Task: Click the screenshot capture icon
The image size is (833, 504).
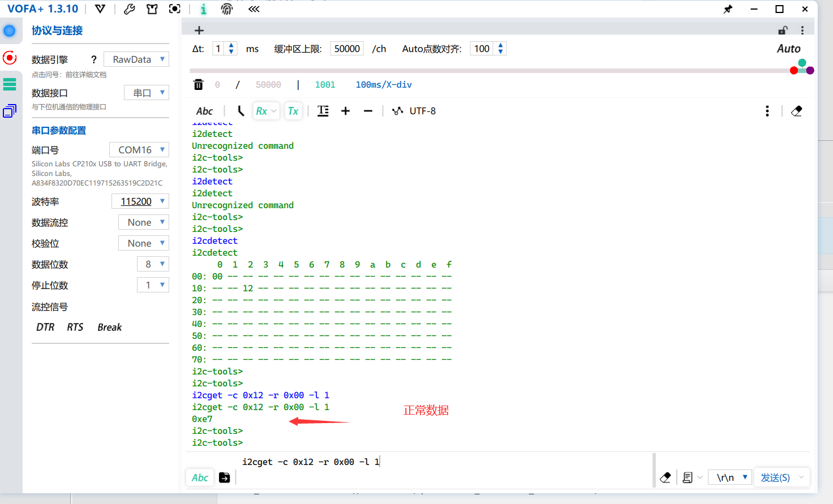Action: coord(175,9)
